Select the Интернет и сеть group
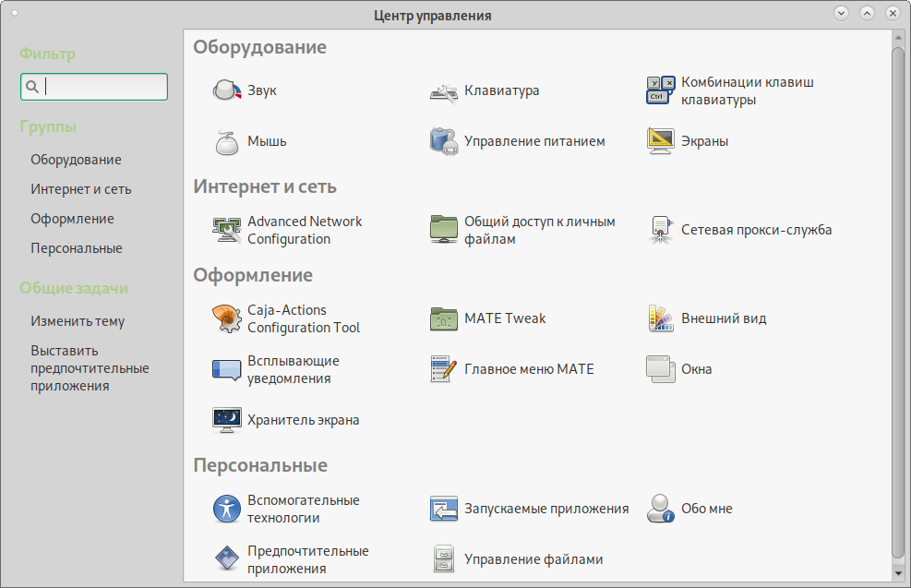The width and height of the screenshot is (911, 588). tap(81, 189)
